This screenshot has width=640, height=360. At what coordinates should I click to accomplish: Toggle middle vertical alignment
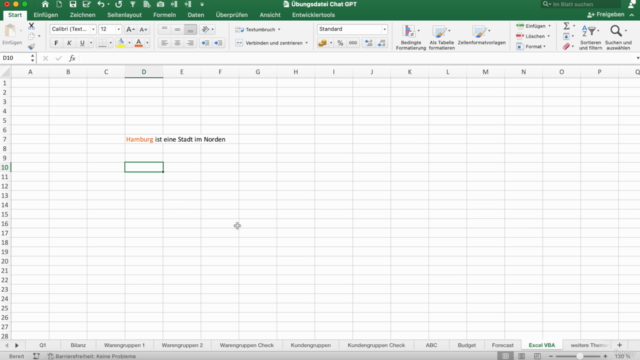(x=177, y=29)
